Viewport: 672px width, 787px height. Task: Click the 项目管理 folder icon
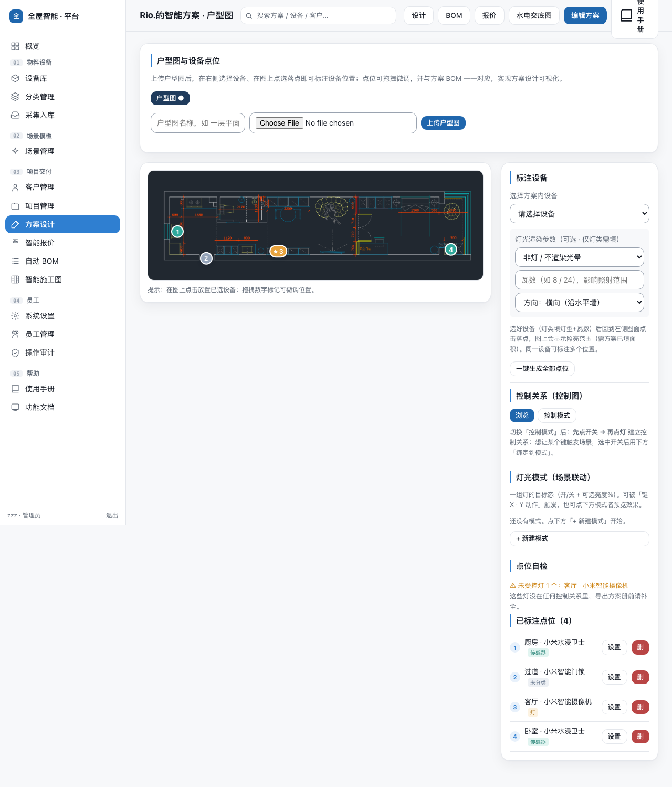coord(15,206)
